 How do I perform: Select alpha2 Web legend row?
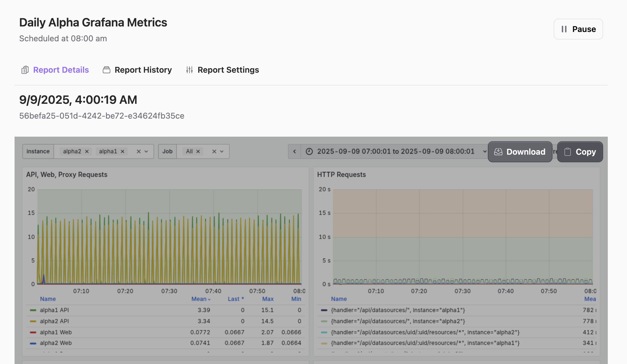pos(165,343)
